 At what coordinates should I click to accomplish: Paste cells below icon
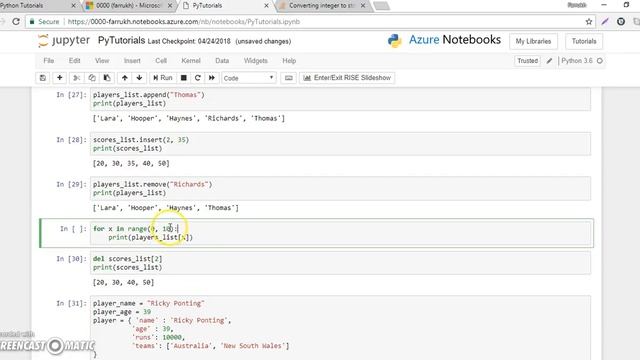click(x=107, y=78)
